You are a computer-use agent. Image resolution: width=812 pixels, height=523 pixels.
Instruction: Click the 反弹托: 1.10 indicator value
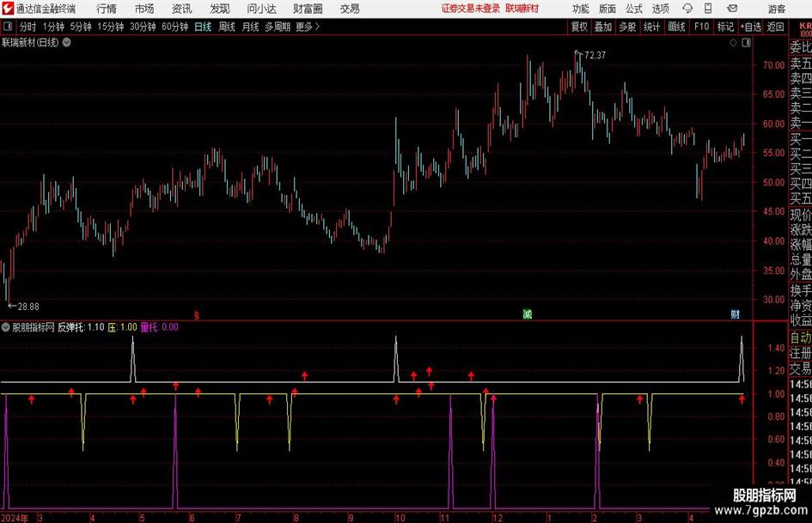point(81,326)
